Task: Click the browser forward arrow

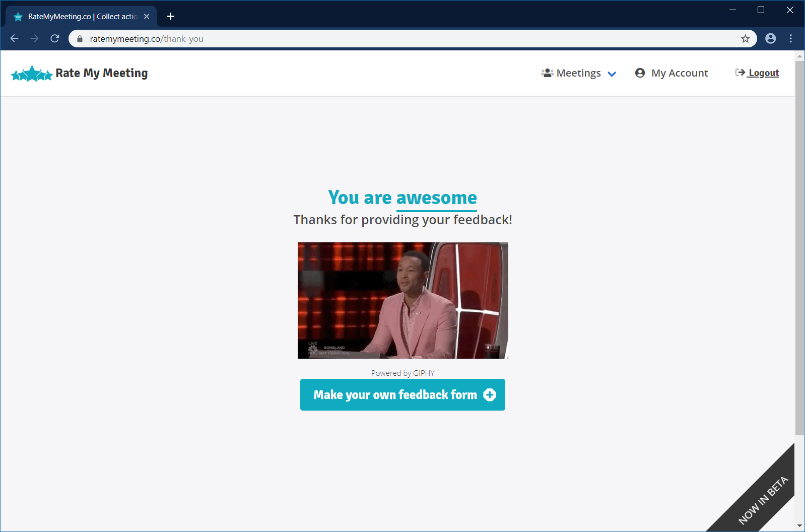Action: [34, 39]
